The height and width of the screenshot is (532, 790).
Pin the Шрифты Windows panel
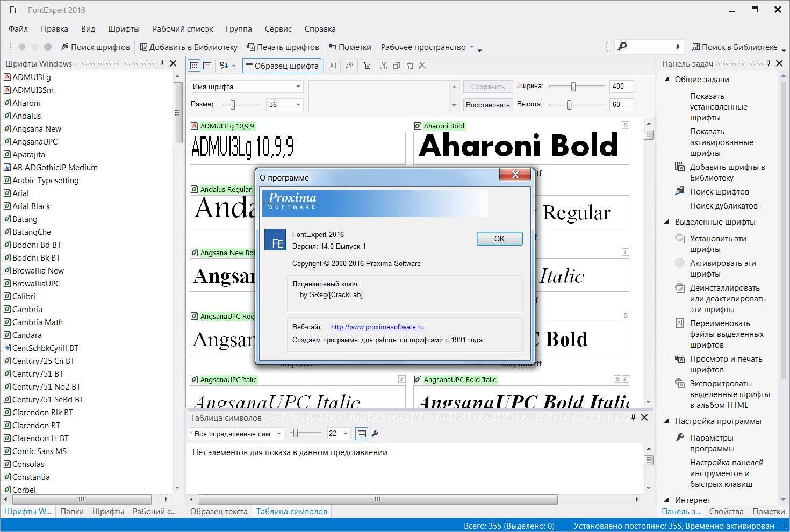pyautogui.click(x=162, y=63)
